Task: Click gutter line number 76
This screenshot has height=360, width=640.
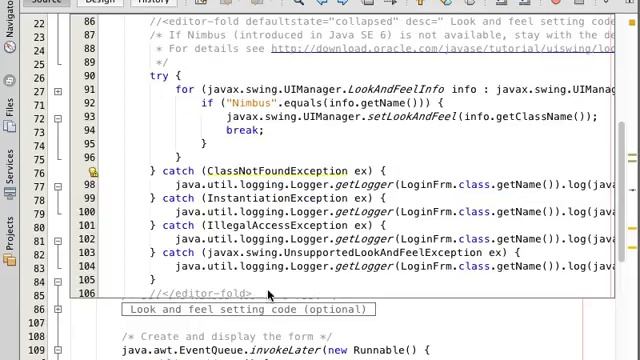Action: [x=39, y=173]
